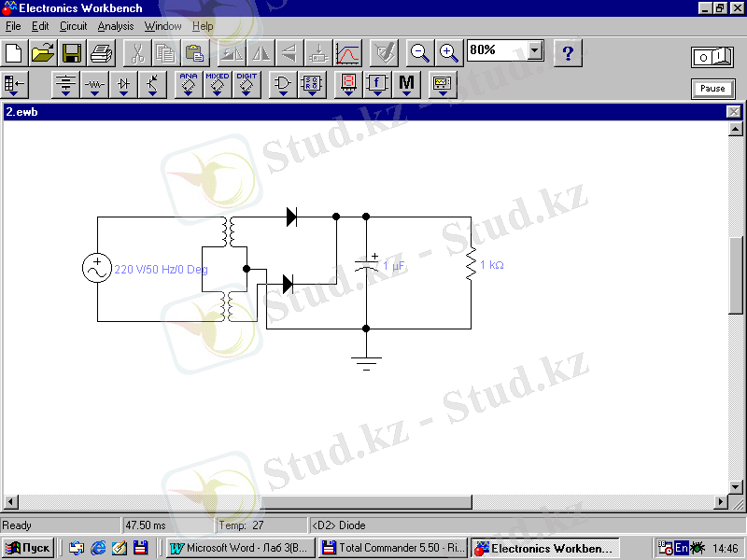Open the Analysis menu
The width and height of the screenshot is (747, 560).
pos(116,26)
